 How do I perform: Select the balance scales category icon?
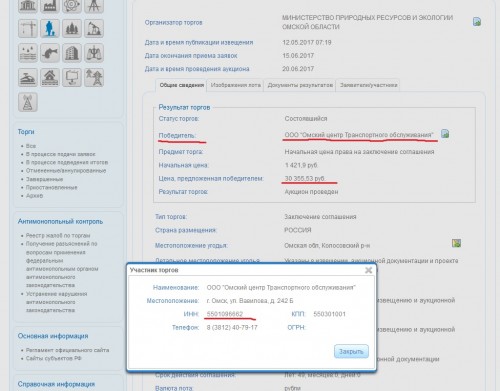coord(94,53)
